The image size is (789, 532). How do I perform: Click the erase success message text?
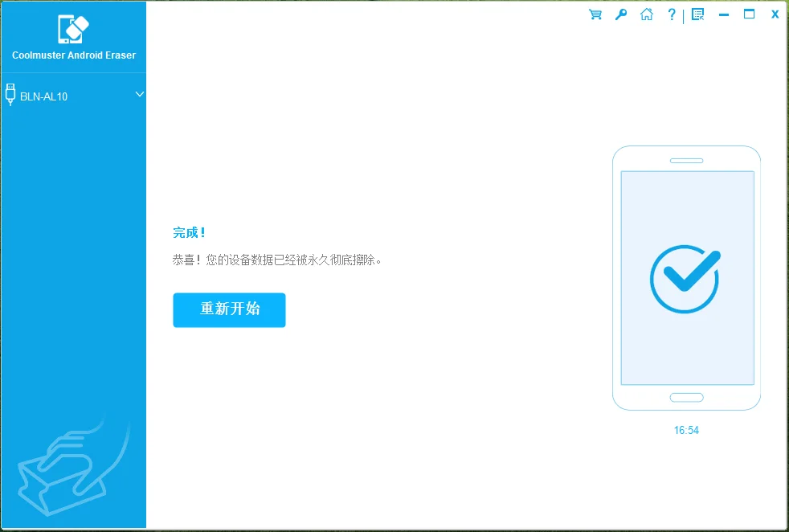pos(277,260)
